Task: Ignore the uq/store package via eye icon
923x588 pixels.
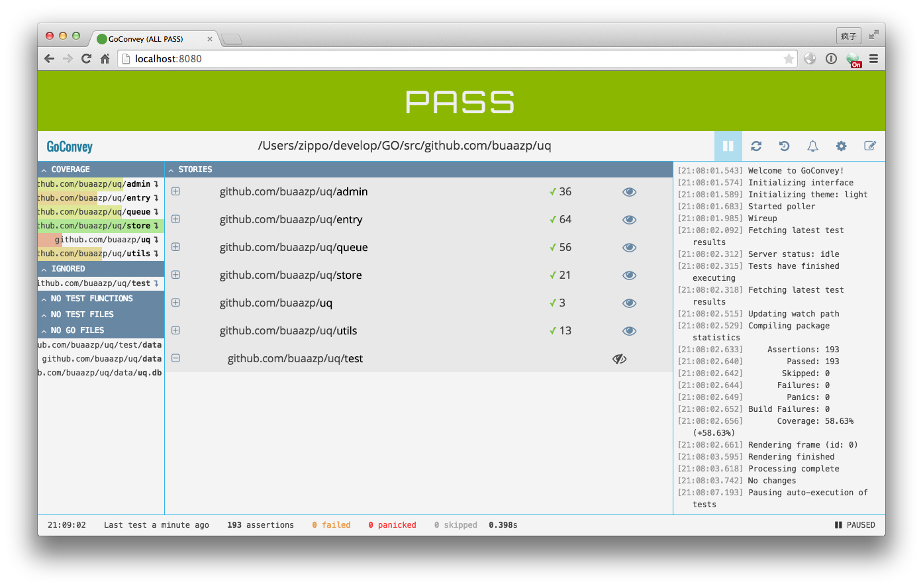Action: point(629,275)
